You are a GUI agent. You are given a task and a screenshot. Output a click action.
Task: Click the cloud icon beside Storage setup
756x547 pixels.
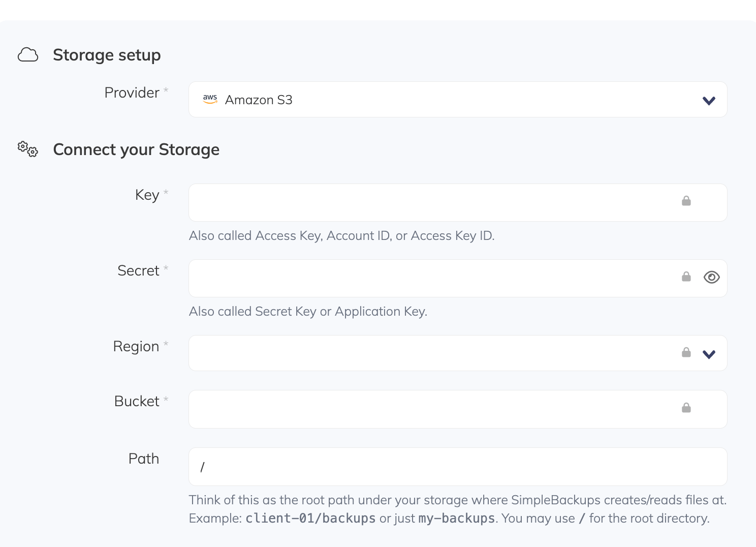28,54
